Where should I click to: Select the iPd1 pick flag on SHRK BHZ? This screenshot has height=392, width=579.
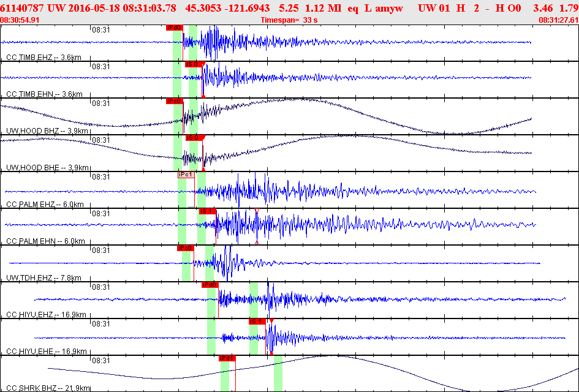[x=227, y=358]
